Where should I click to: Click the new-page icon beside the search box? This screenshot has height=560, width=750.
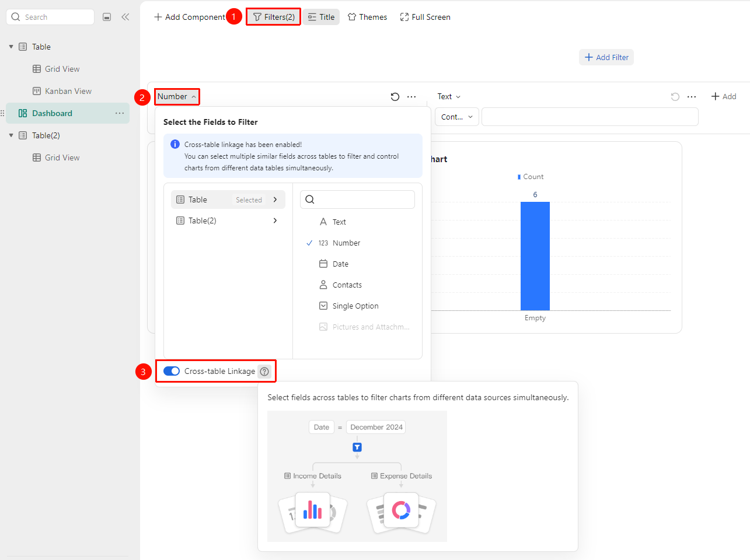point(107,17)
